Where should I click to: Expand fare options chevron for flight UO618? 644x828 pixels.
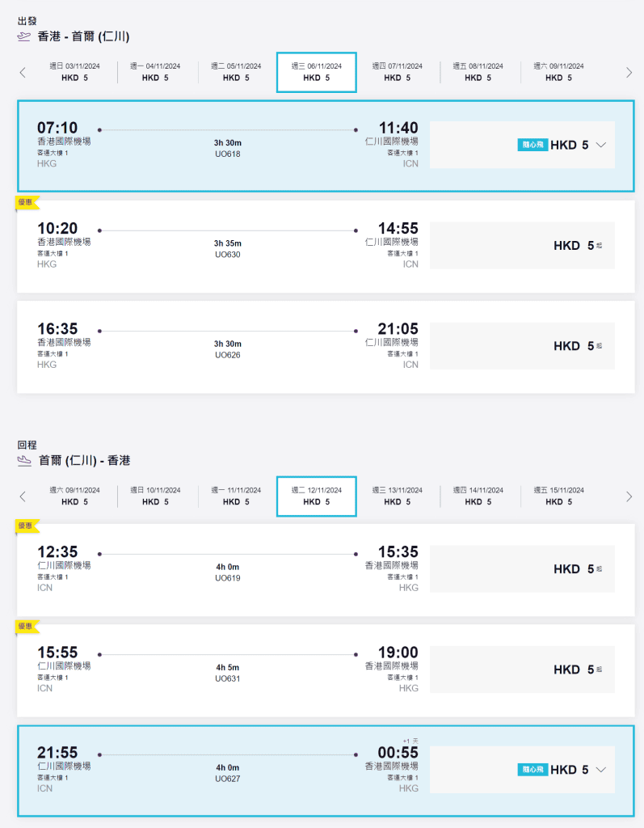[x=600, y=145]
